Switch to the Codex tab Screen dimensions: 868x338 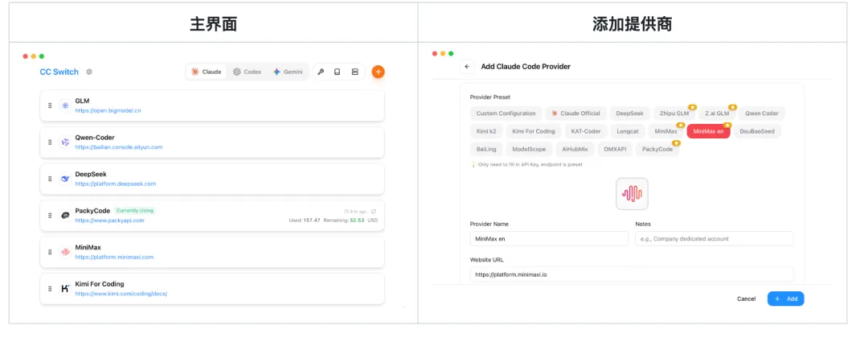click(x=247, y=72)
